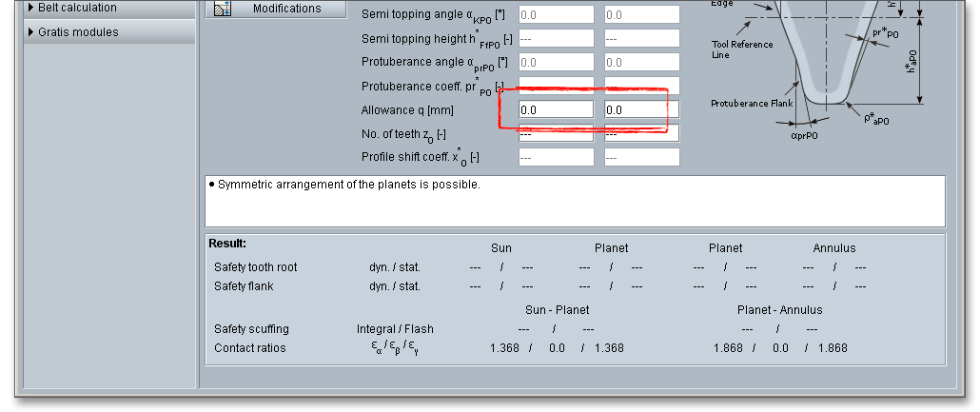Viewport: 980px width, 412px height.
Task: Click the right Semi topping angle field
Action: pos(641,15)
